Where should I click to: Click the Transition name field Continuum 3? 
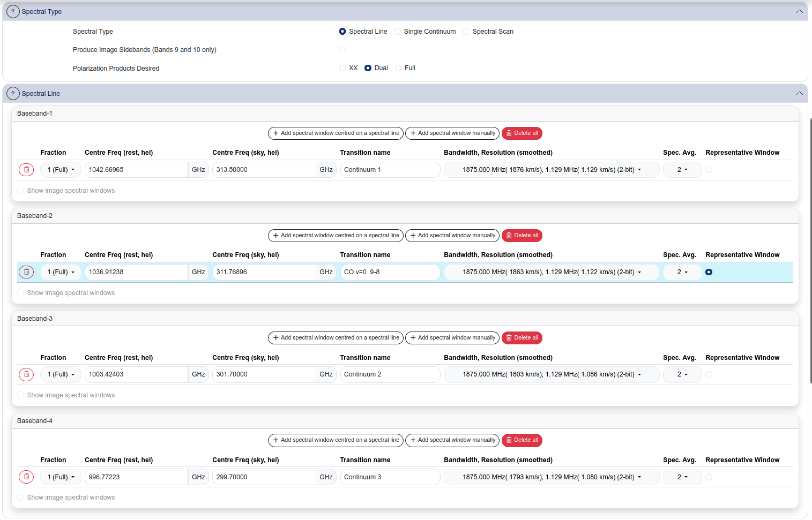(x=390, y=477)
